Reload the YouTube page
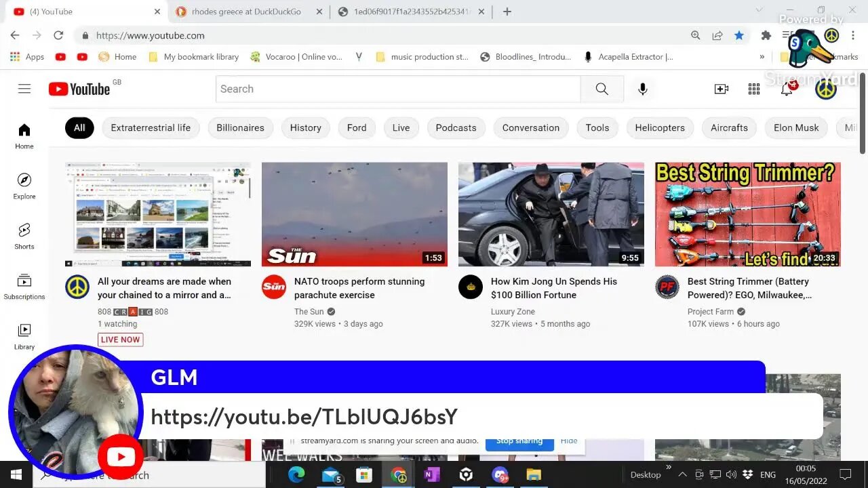Viewport: 868px width, 488px height. (x=58, y=35)
